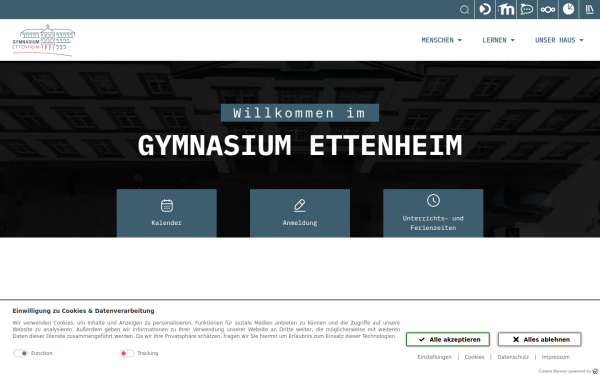The image size is (600, 375).
Task: Toggle the Function cookie switch
Action: 21,353
